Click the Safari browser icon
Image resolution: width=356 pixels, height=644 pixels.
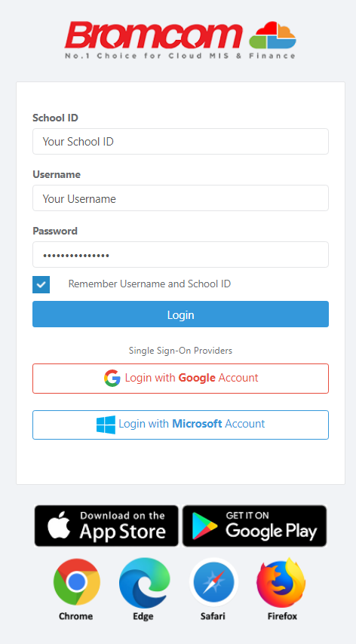point(213,582)
